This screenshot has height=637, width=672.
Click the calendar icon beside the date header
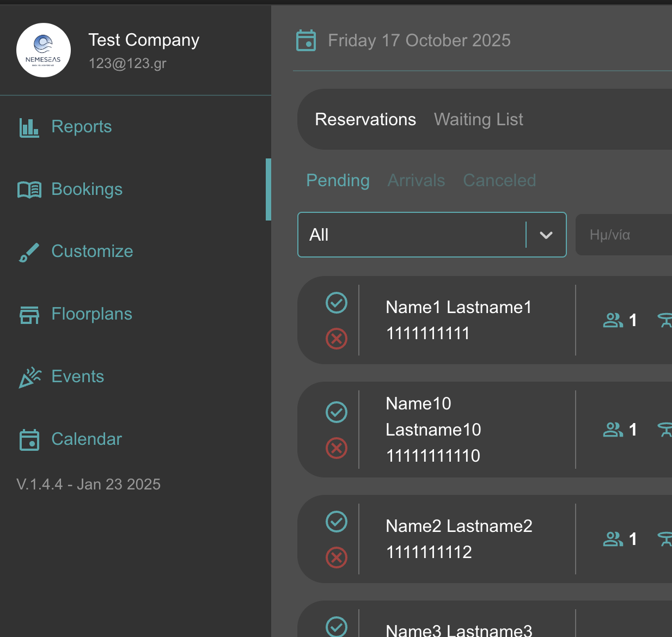(x=306, y=40)
